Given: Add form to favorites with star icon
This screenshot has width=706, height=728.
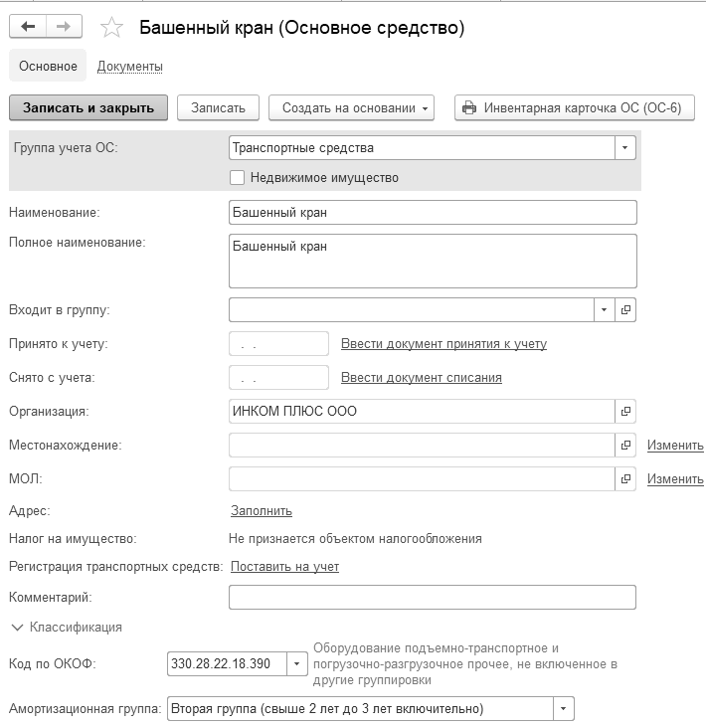Looking at the screenshot, I should coord(112,28).
